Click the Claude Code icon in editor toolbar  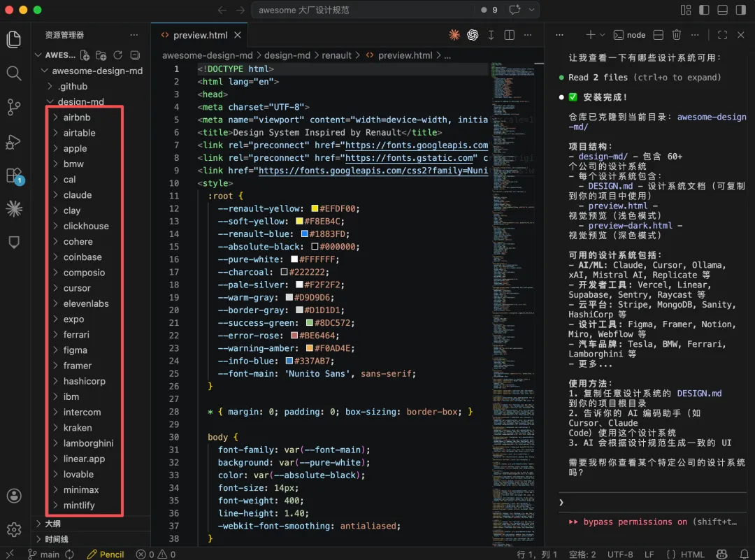coord(454,35)
